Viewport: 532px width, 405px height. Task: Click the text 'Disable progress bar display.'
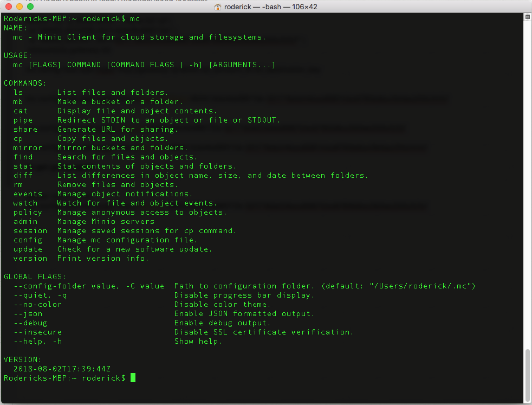point(244,295)
